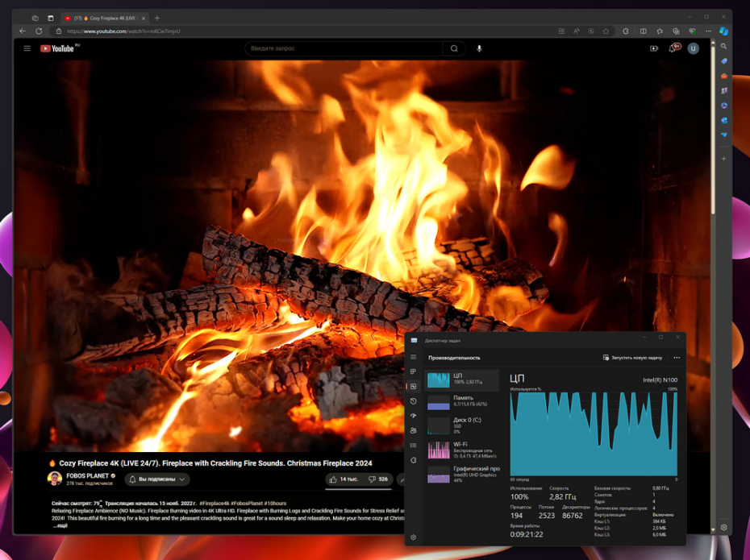Viewport: 750px width, 560px height.
Task: Open YouTube notifications bell
Action: pos(673,48)
